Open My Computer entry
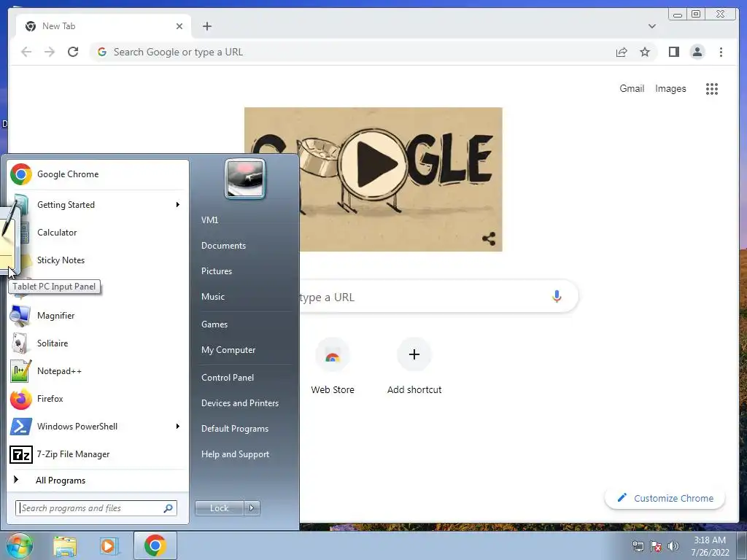747x560 pixels. [228, 350]
